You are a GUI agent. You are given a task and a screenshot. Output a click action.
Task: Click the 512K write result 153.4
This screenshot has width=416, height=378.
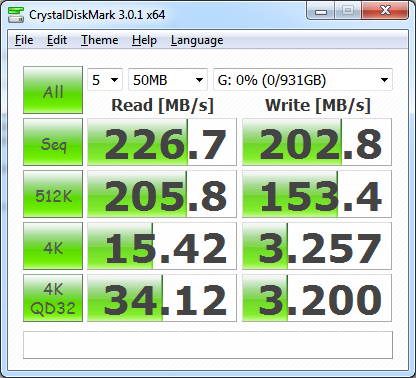(317, 194)
